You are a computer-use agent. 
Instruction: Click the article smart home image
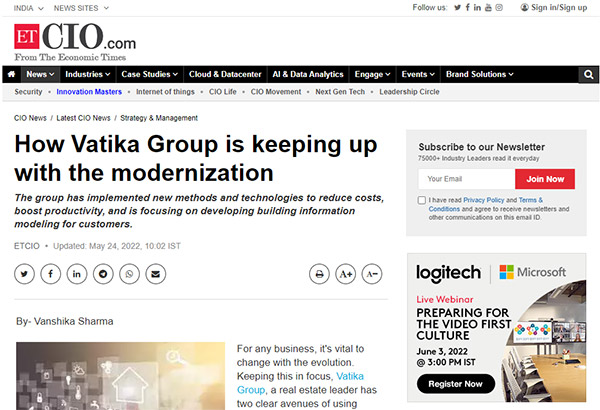pyautogui.click(x=121, y=376)
